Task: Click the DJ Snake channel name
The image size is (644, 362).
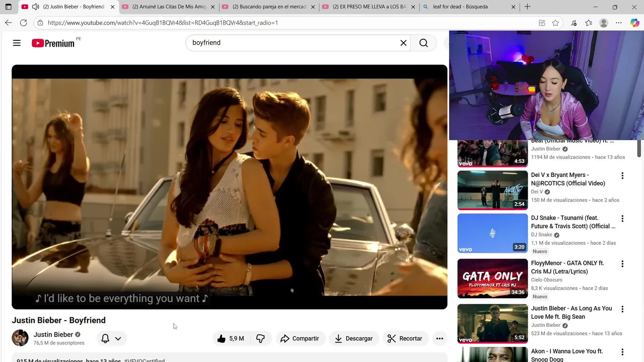Action: coord(541,235)
